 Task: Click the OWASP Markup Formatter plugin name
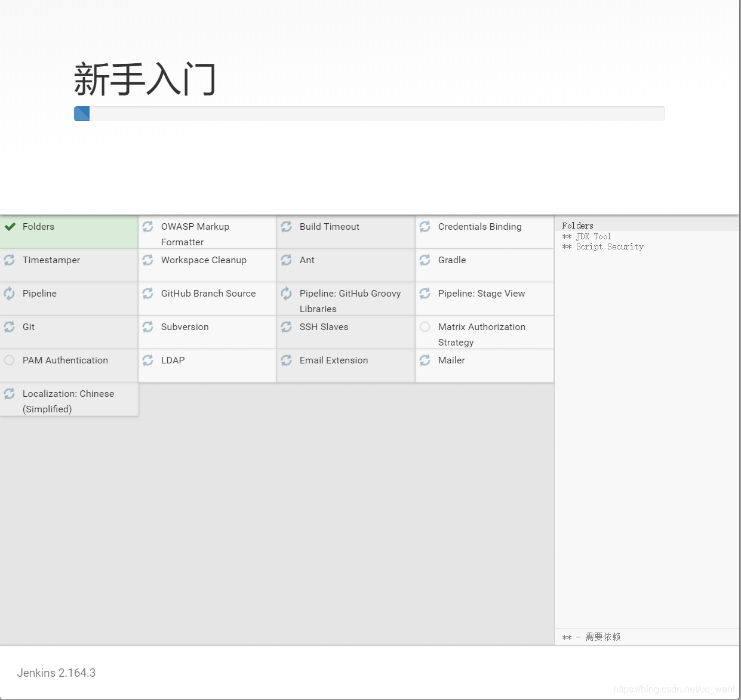point(195,235)
